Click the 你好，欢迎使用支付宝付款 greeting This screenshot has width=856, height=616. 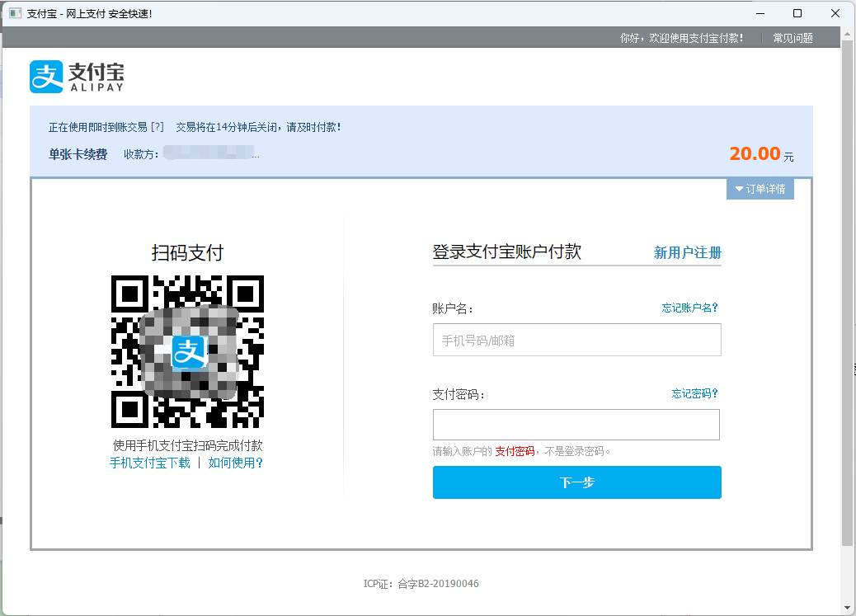tap(681, 38)
